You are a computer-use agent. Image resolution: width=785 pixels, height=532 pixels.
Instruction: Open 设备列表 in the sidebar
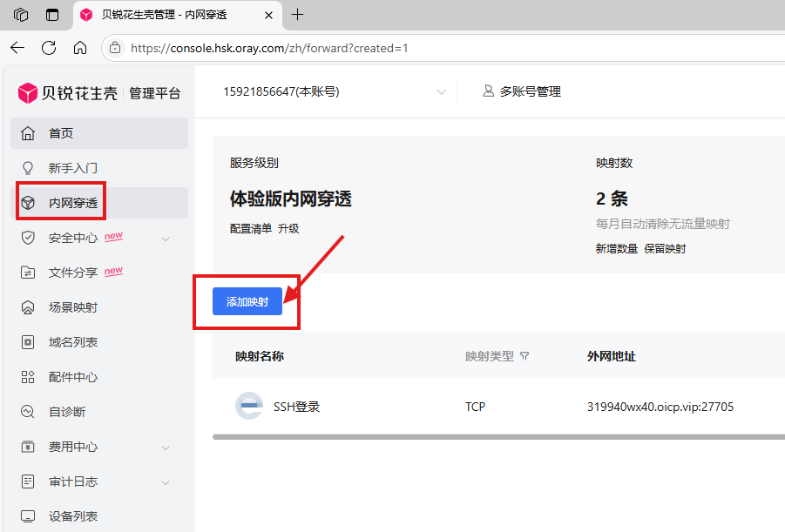pos(99,516)
